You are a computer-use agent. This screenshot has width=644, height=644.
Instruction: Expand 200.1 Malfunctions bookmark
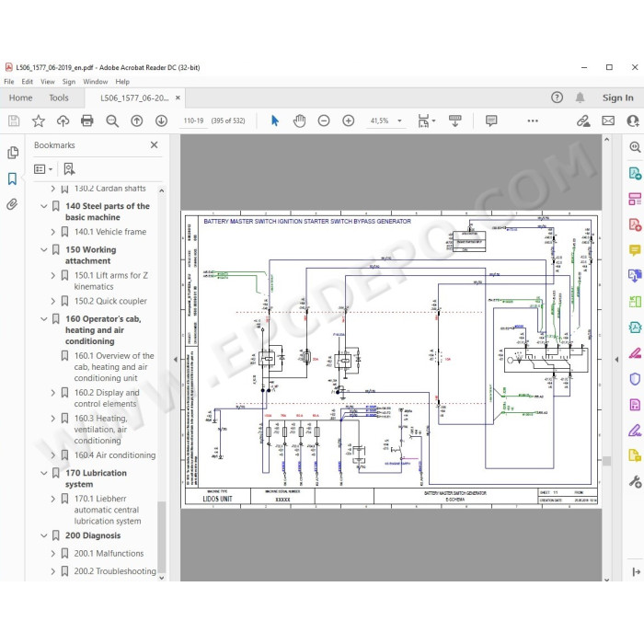53,554
